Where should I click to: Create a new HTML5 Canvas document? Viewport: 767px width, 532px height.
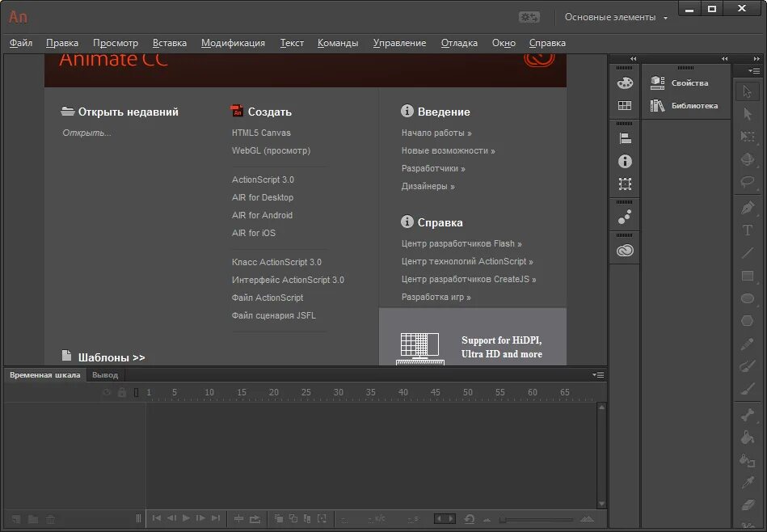(x=261, y=133)
